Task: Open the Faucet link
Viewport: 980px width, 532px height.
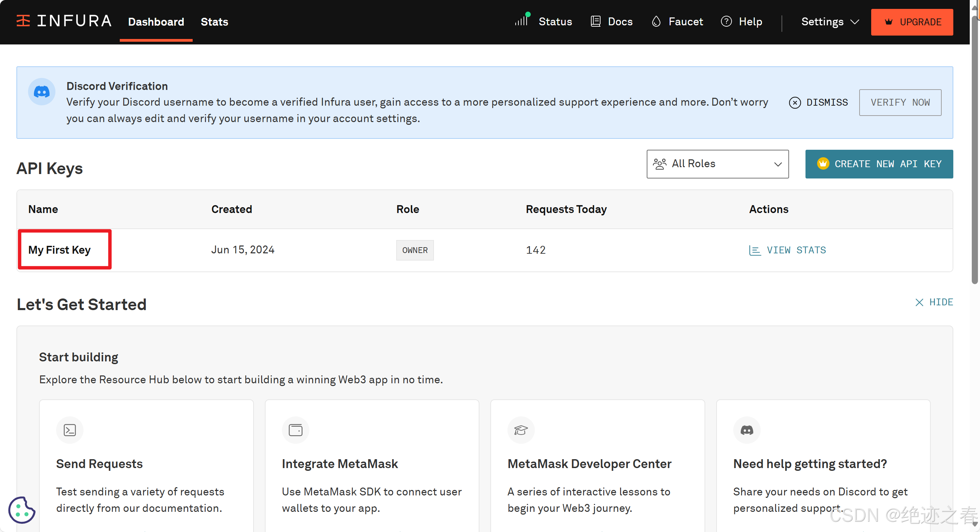Action: 685,22
